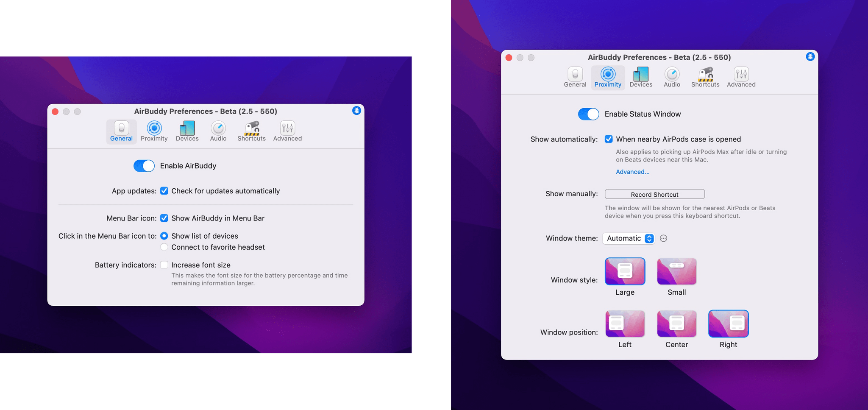Image resolution: width=868 pixels, height=410 pixels.
Task: Click the Window position label
Action: tap(569, 332)
